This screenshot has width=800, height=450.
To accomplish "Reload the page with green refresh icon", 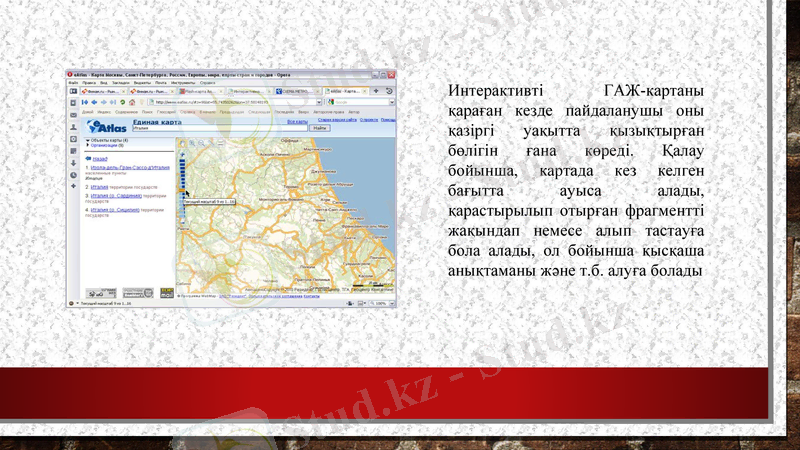I will click(x=122, y=102).
